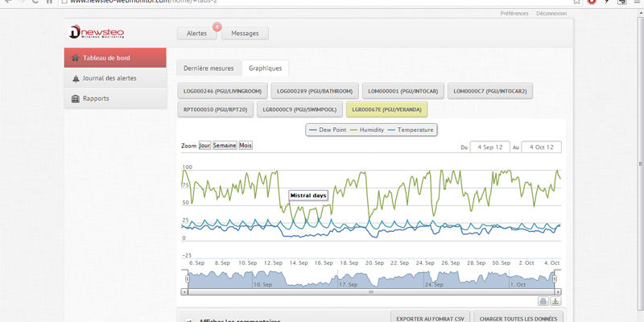Click browser reload button
Image resolution: width=644 pixels, height=322 pixels.
35,2
